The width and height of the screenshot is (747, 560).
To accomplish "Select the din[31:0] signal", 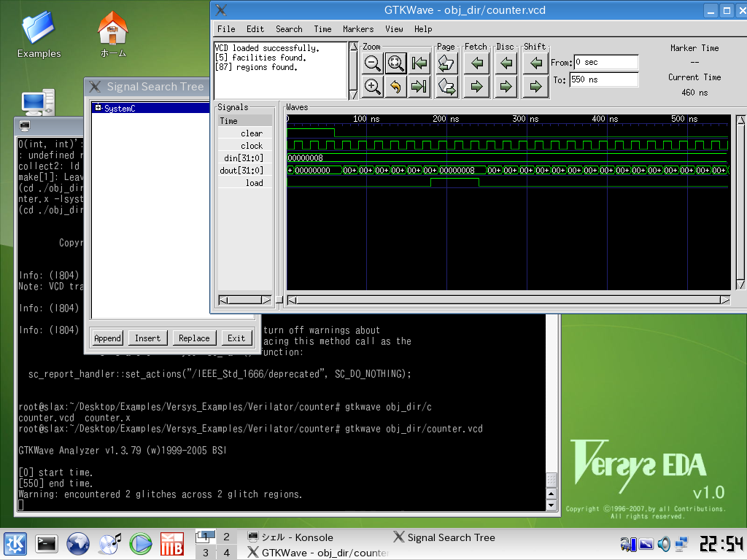I will (245, 158).
